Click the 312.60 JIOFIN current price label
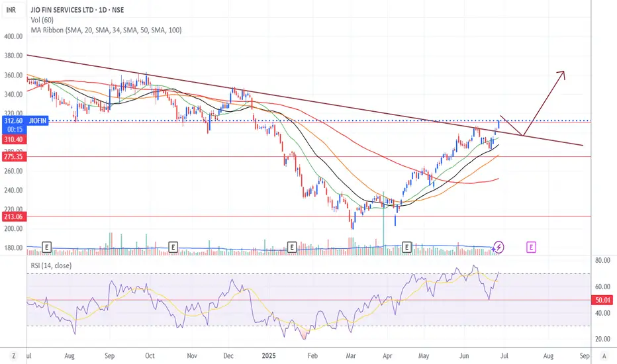Image resolution: width=617 pixels, height=364 pixels. click(x=26, y=121)
